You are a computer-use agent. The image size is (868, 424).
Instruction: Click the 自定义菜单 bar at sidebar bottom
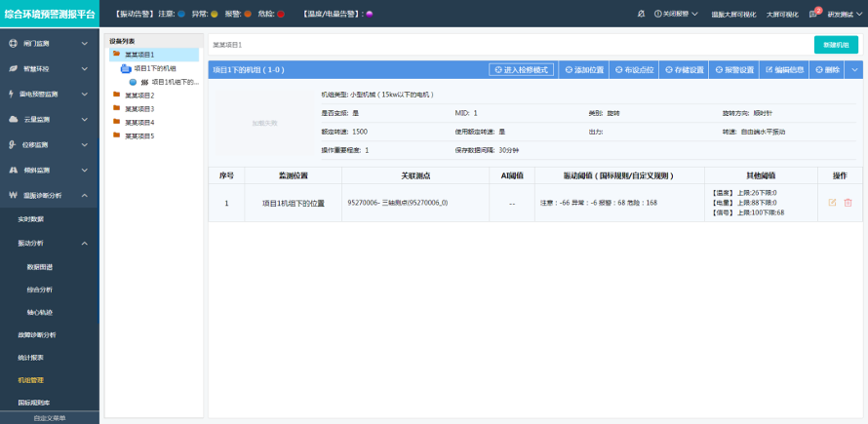coord(50,418)
